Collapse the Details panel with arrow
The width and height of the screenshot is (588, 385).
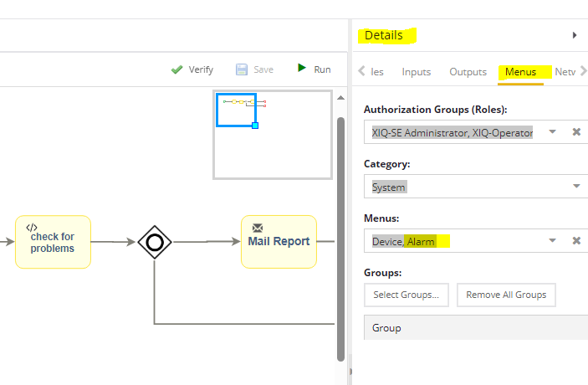pos(575,35)
